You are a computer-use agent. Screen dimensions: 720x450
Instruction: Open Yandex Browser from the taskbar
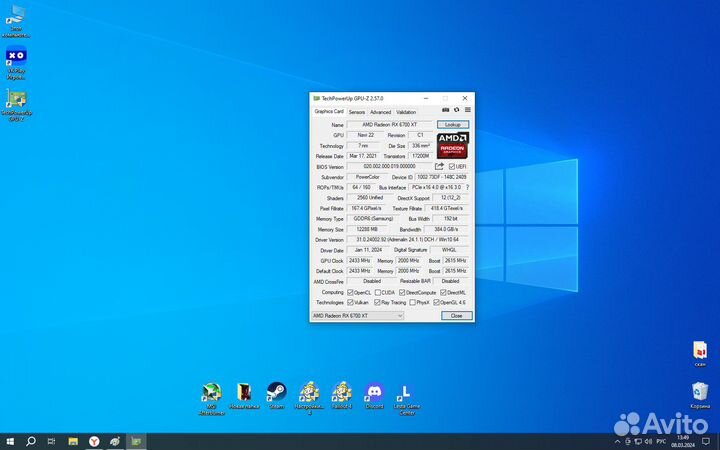[94, 442]
